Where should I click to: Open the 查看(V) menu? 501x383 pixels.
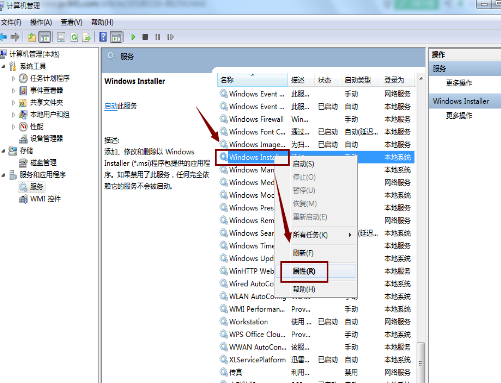(71, 22)
